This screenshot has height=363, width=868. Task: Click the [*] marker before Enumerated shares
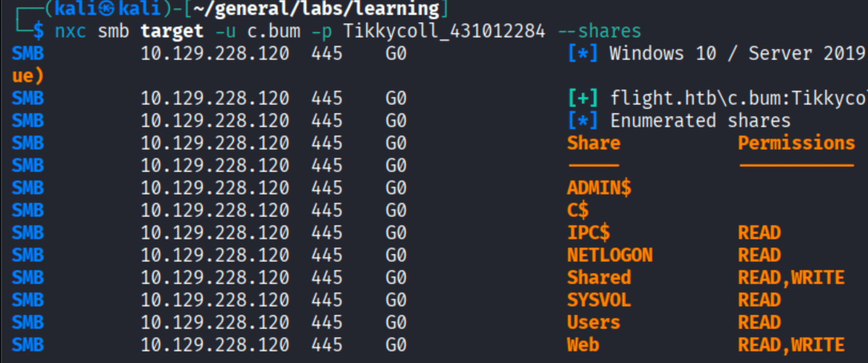click(583, 121)
